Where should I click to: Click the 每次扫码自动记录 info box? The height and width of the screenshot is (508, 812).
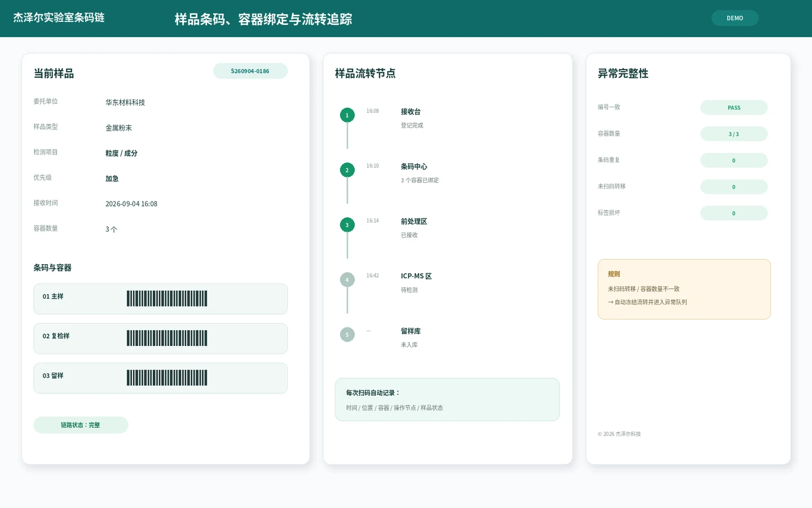coord(447,400)
